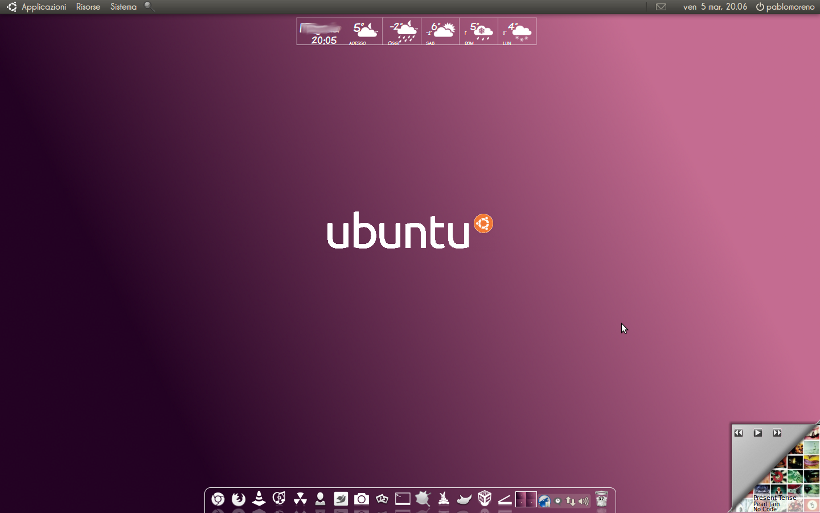Screen dimensions: 820x513
Task: Click the 20:05 clock in weather widget
Action: pos(324,40)
